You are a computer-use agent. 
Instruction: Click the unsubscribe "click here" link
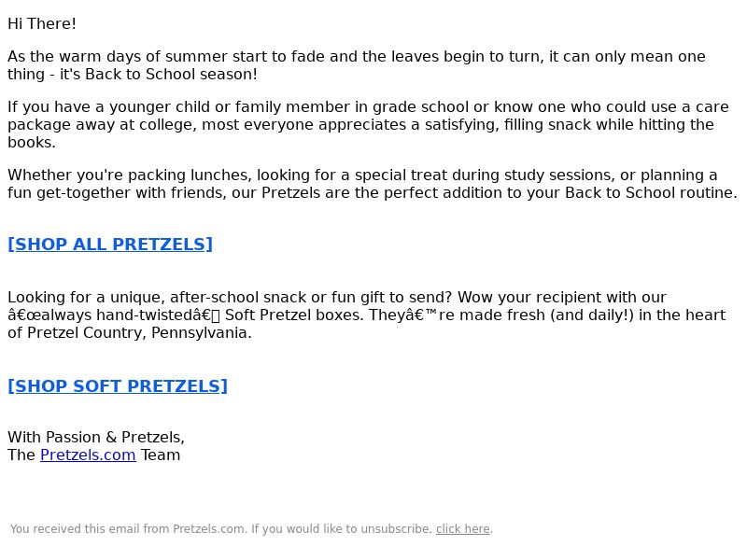[x=463, y=529]
